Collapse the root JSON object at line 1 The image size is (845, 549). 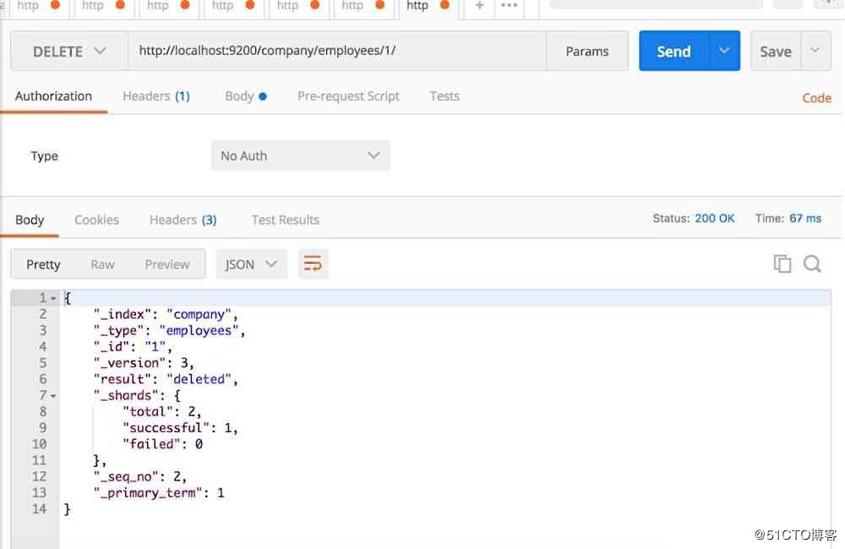(53, 298)
